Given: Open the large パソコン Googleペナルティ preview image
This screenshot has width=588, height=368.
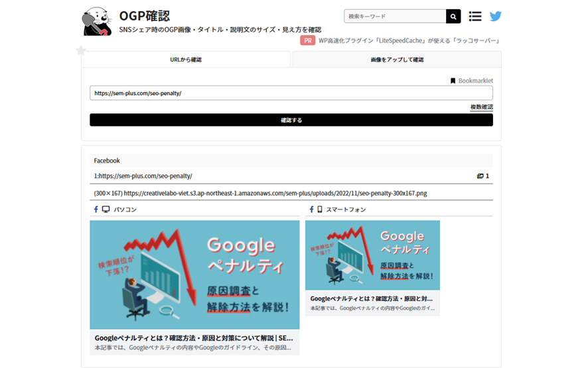Looking at the screenshot, I should click(194, 275).
